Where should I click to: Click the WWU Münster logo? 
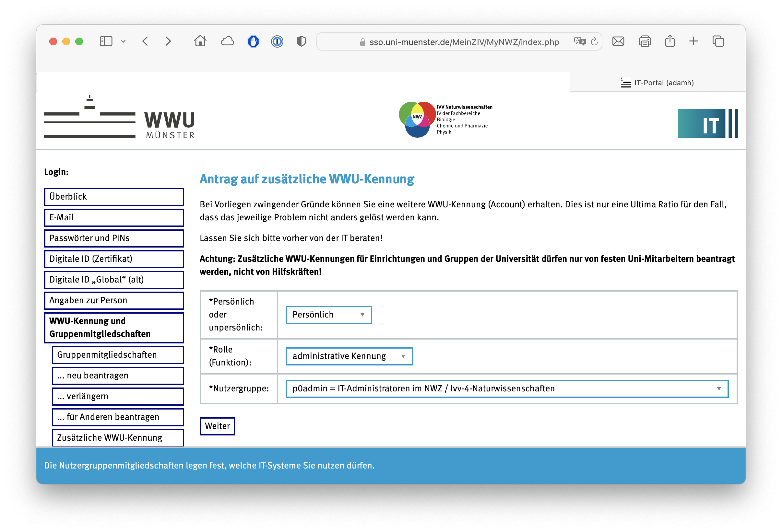pyautogui.click(x=119, y=117)
